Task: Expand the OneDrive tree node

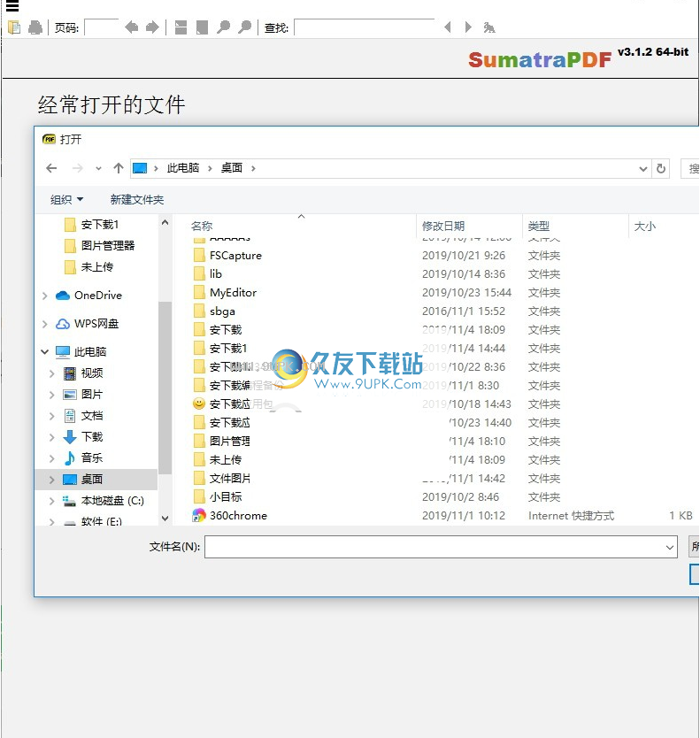Action: [45, 296]
